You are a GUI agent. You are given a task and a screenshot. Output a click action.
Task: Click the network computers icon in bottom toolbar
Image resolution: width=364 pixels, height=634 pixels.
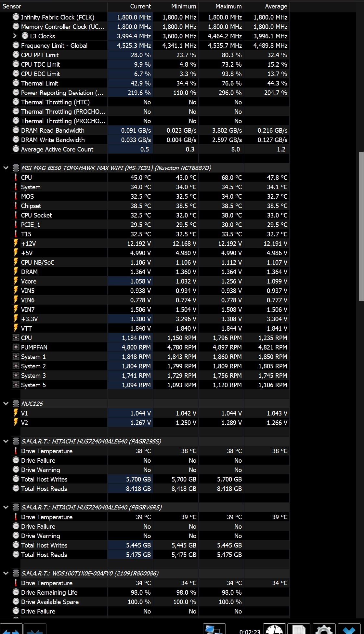coord(214,629)
